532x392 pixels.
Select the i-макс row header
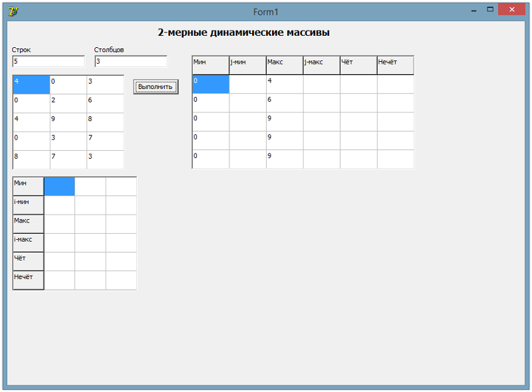coord(28,243)
